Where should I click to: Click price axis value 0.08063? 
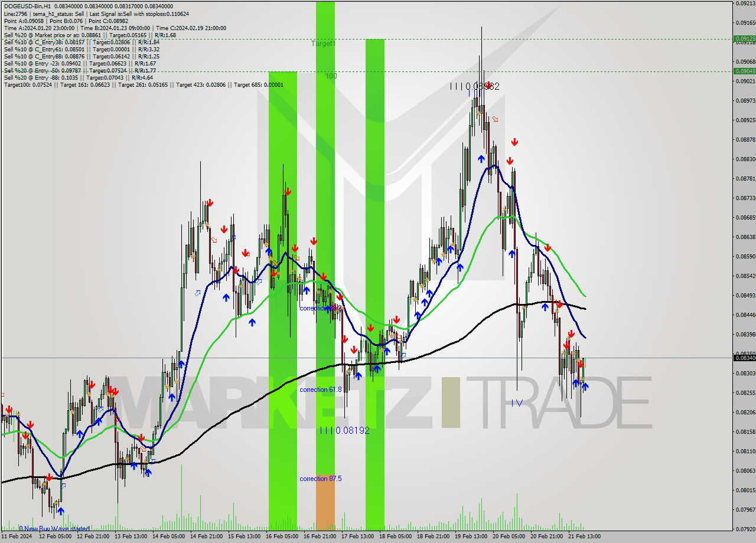(x=746, y=470)
